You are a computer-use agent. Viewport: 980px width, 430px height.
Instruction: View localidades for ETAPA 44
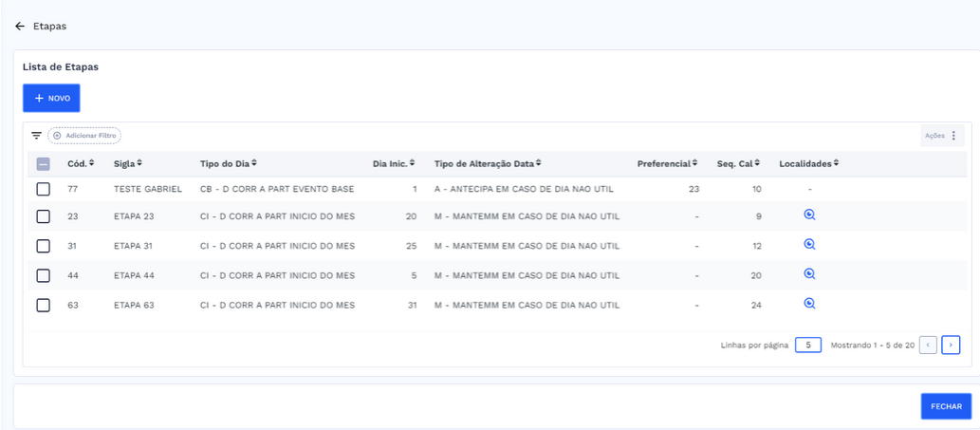(809, 274)
